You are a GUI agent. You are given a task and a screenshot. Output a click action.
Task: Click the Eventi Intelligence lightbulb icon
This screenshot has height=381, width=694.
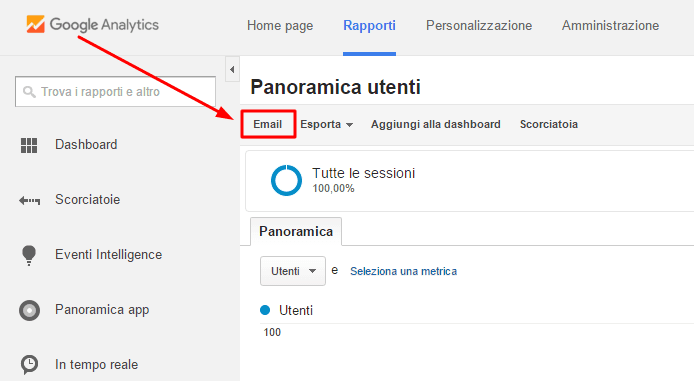tap(29, 255)
